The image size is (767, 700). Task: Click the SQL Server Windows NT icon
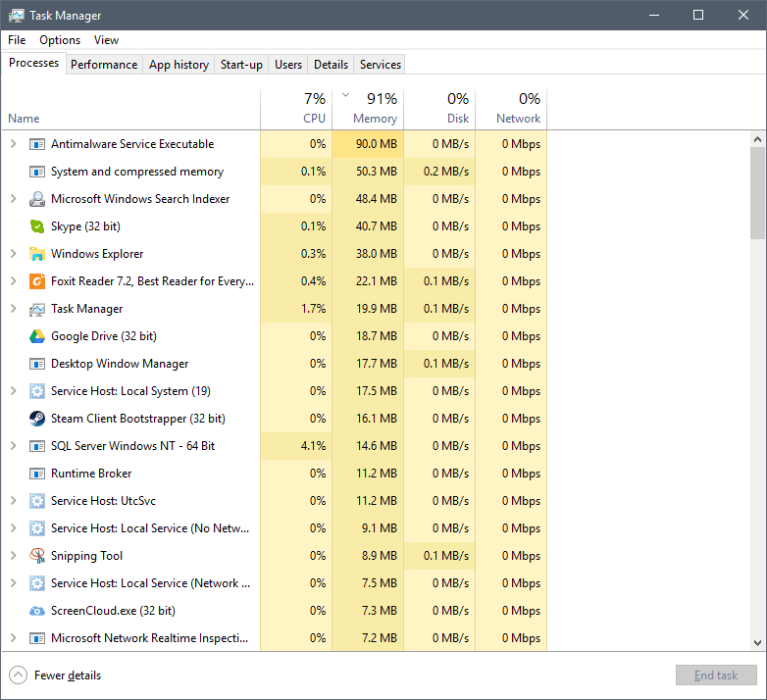[37, 446]
